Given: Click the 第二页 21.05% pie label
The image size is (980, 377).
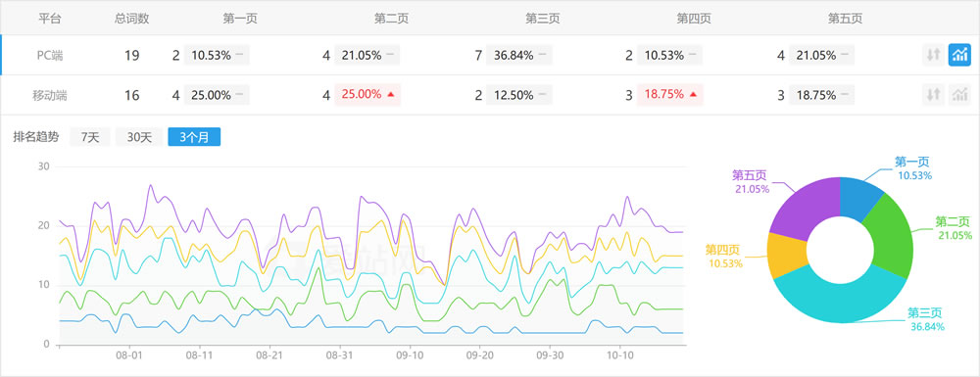Looking at the screenshot, I should [x=955, y=228].
